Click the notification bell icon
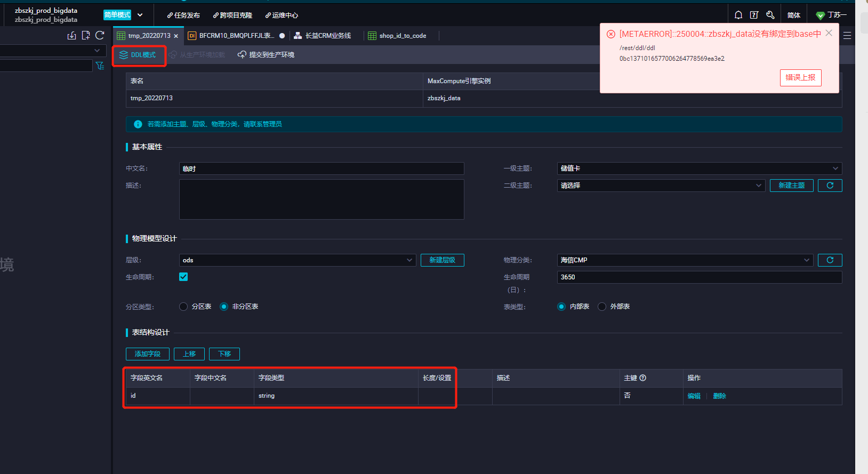868x474 pixels. (x=738, y=15)
